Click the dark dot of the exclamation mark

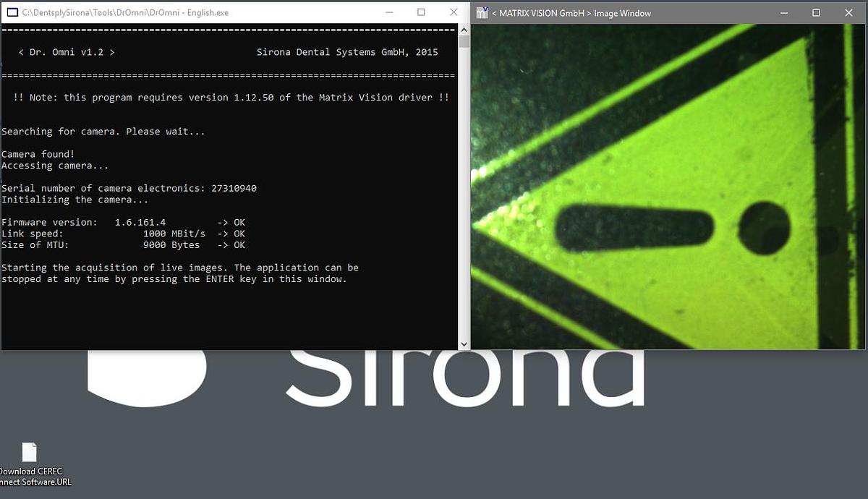(x=764, y=228)
